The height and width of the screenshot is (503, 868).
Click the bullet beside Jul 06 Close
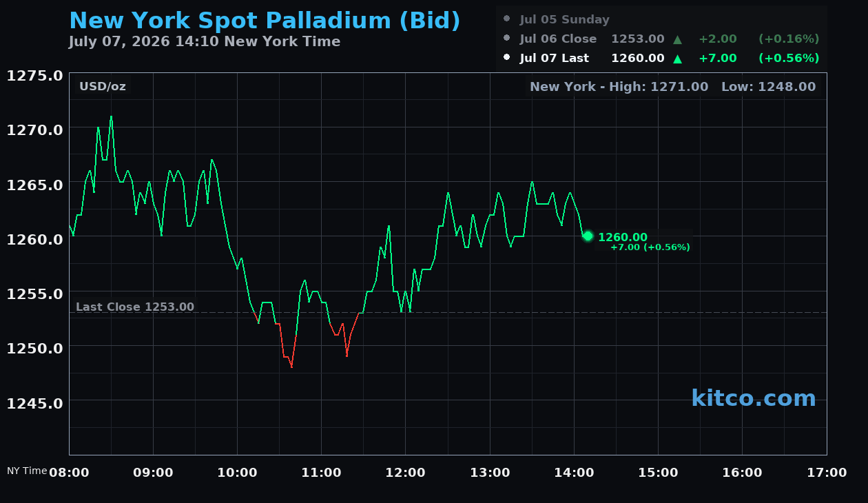pyautogui.click(x=507, y=39)
